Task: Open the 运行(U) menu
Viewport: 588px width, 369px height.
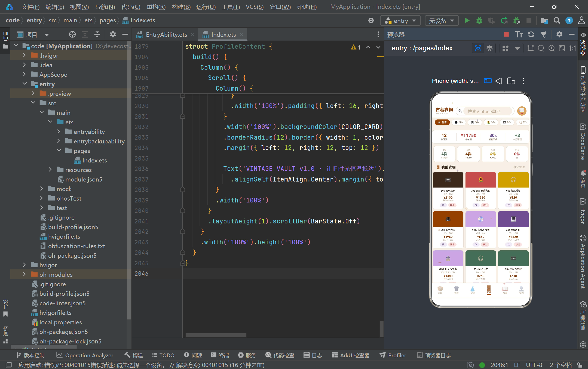Action: coord(206,7)
